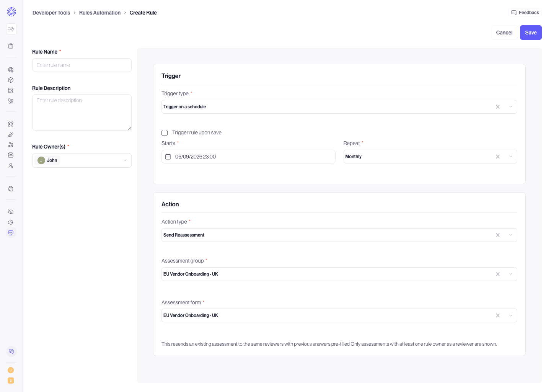
Task: Go to Rules Automation breadcrumb
Action: pyautogui.click(x=100, y=13)
